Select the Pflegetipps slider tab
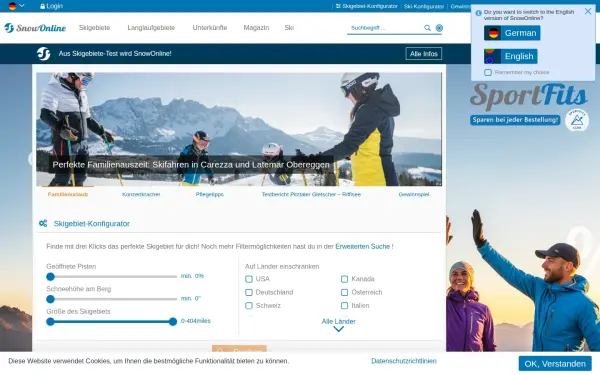600x375 pixels. click(x=209, y=194)
